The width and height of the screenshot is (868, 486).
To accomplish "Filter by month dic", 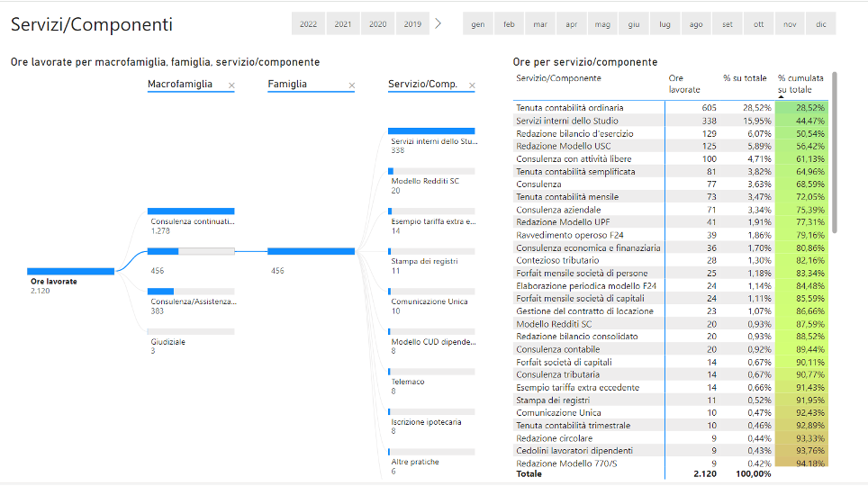I will tap(820, 24).
